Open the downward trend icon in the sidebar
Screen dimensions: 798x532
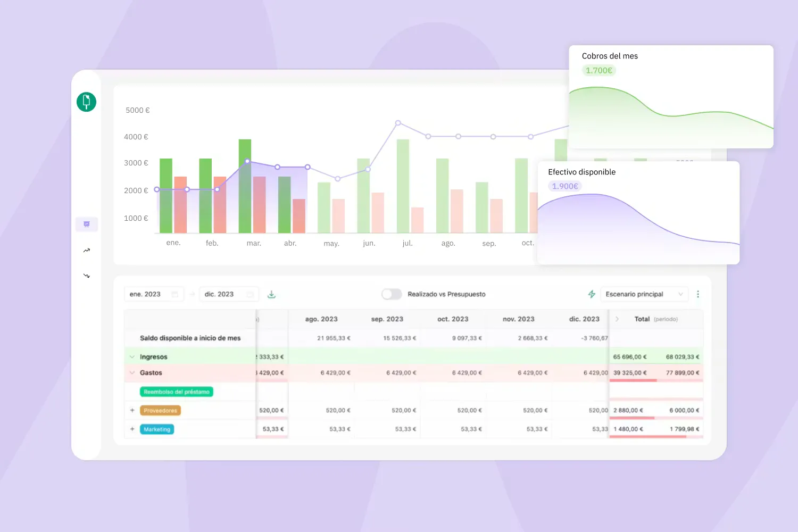click(x=87, y=276)
